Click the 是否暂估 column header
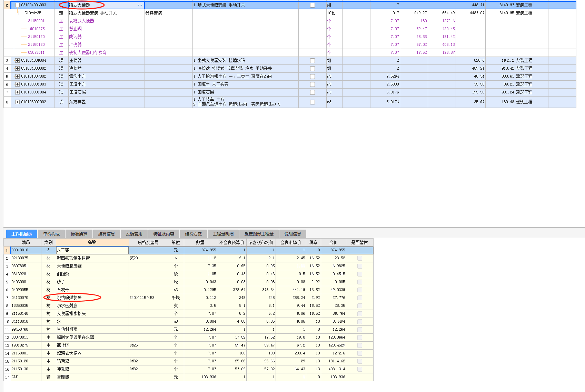This screenshot has width=585, height=392. [359, 242]
